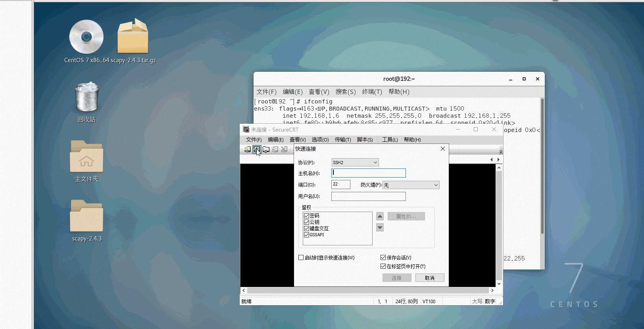This screenshot has height=329, width=644.
Task: Open terminal window 终端(T) menu
Action: click(372, 92)
